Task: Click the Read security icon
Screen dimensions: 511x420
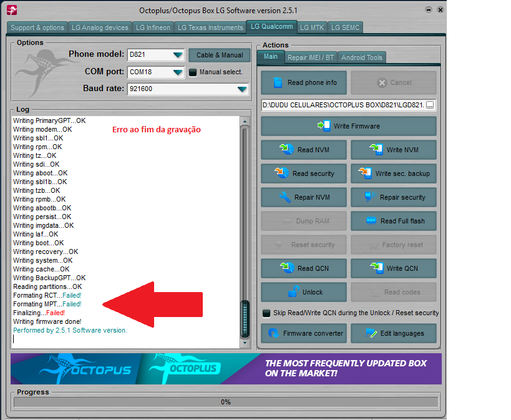Action: pos(281,173)
